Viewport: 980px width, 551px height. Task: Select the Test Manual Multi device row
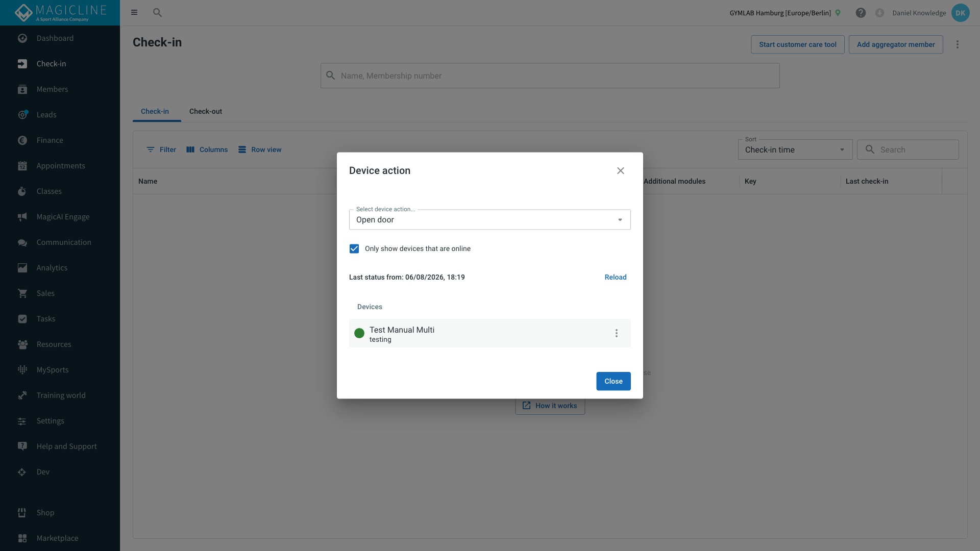click(490, 333)
